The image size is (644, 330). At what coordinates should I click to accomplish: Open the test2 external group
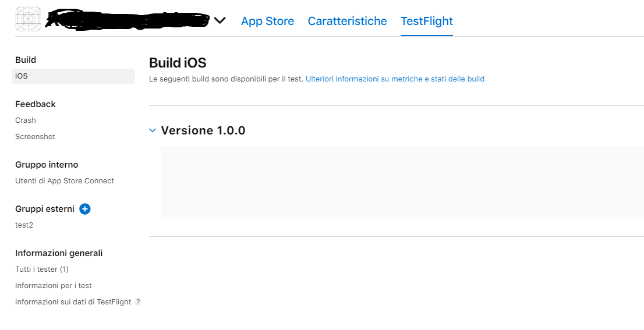[x=24, y=225]
